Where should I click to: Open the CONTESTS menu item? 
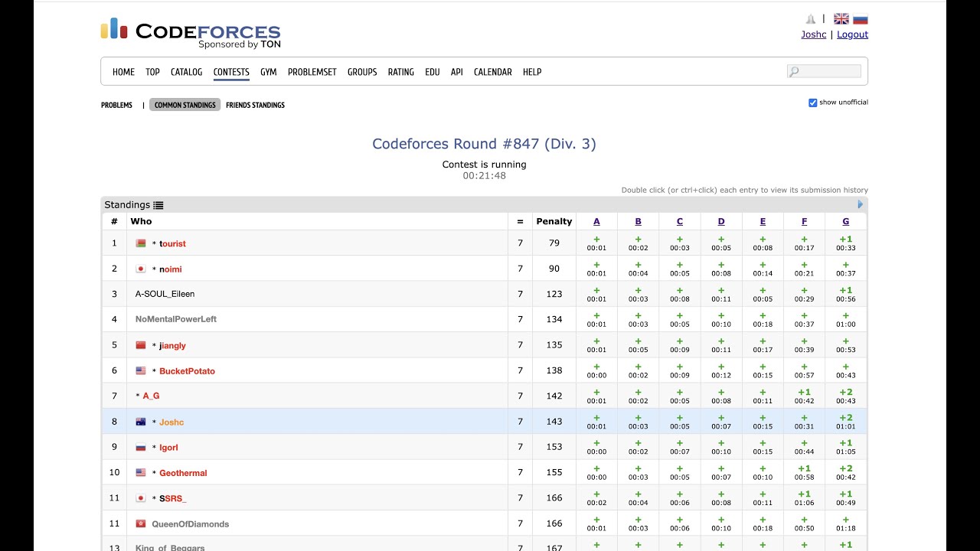[231, 72]
